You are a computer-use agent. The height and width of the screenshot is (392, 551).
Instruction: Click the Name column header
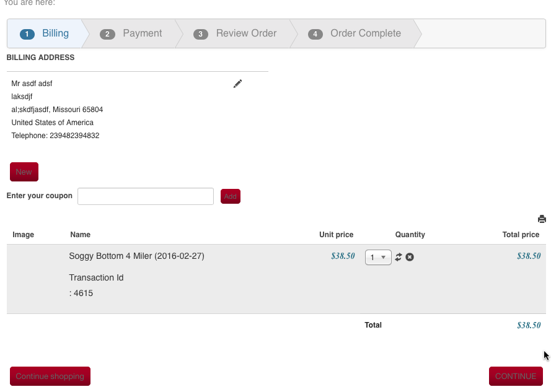(x=81, y=235)
